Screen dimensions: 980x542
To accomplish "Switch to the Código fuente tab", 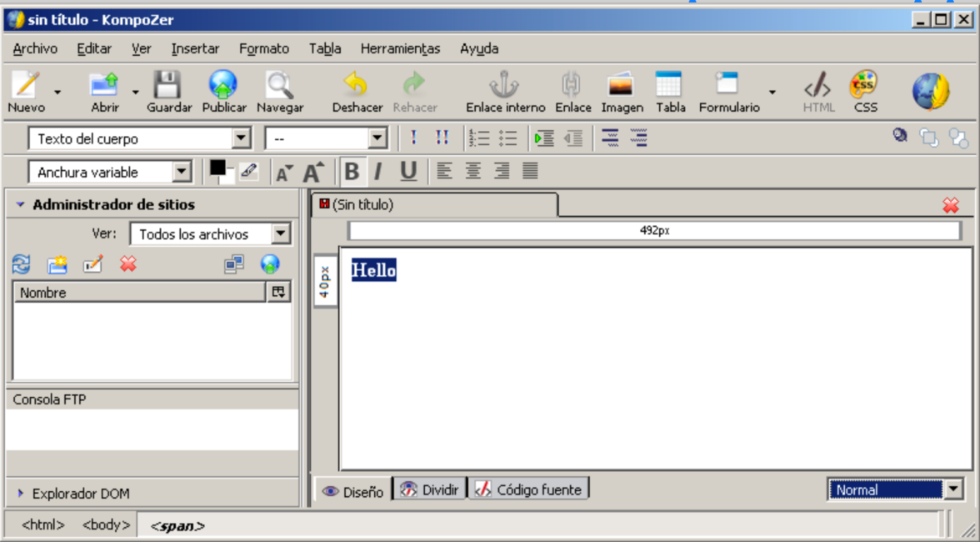I will coord(528,489).
